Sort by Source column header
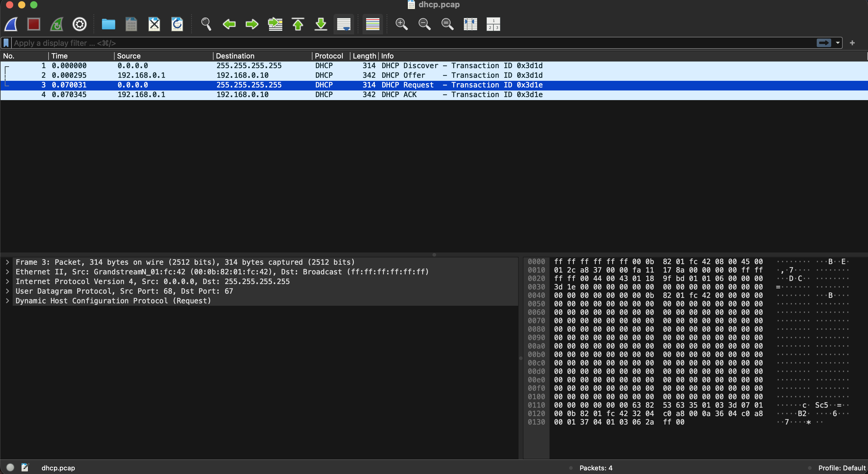 pyautogui.click(x=163, y=56)
